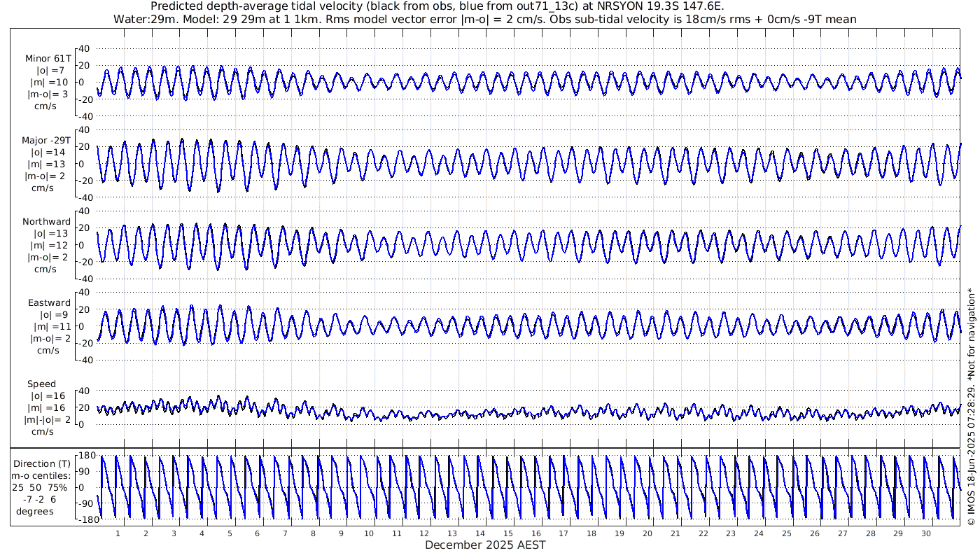Click the "Direction (T)" panel label
Screen dimensions: 980x560
[42, 463]
